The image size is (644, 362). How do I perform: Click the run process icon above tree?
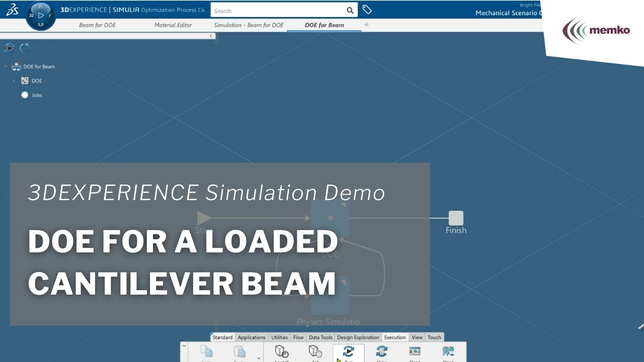tap(10, 48)
